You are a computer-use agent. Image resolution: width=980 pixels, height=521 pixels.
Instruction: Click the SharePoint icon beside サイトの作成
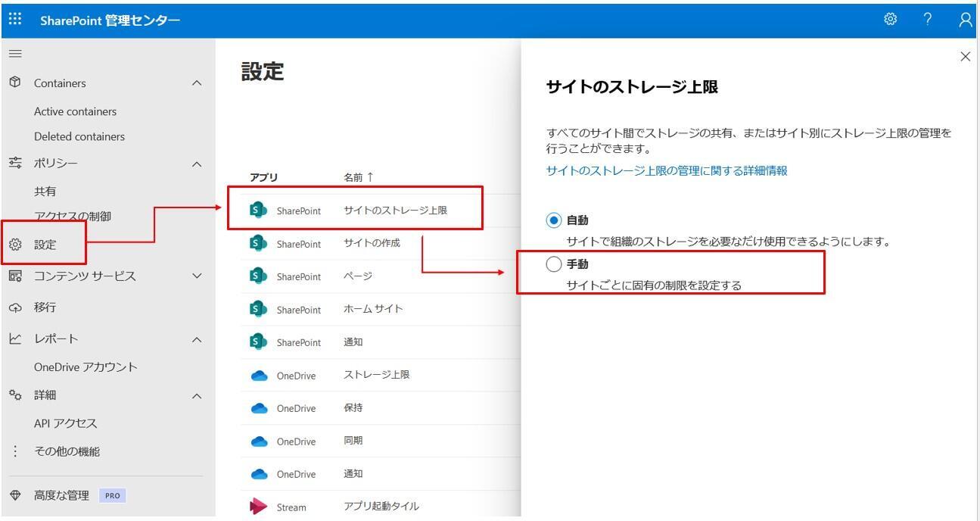tap(259, 243)
